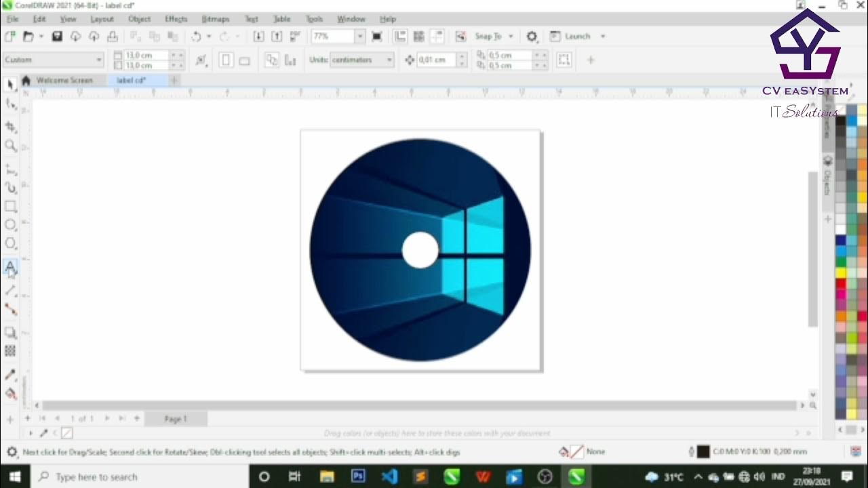This screenshot has height=488, width=868.
Task: Save the document with floppy icon
Action: pos(57,36)
